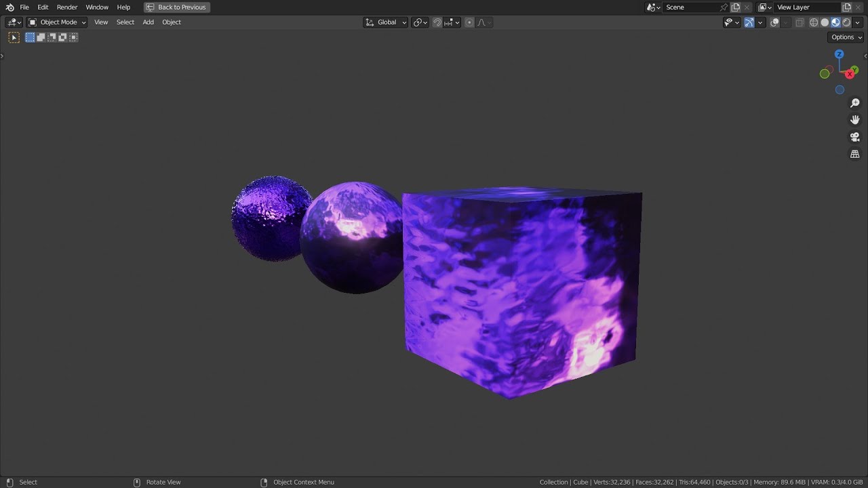Screen dimensions: 868x488
Task: Click the pan view hand icon
Action: (855, 120)
